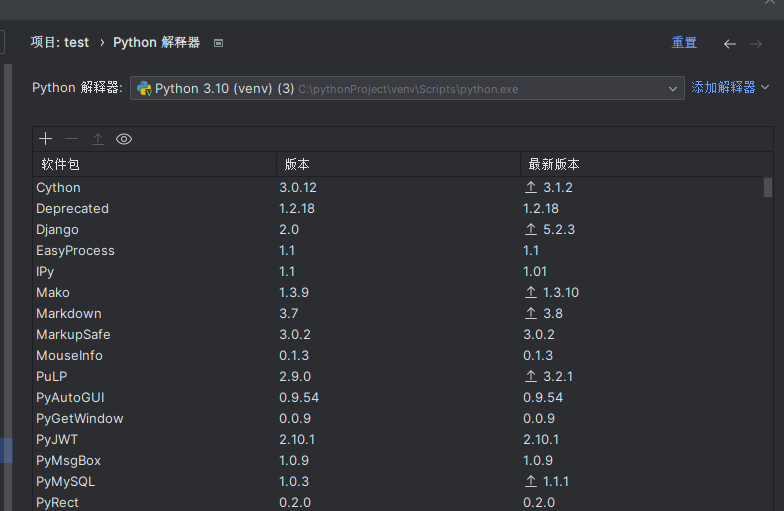Click Django installed version 2.0 cell

coord(289,230)
